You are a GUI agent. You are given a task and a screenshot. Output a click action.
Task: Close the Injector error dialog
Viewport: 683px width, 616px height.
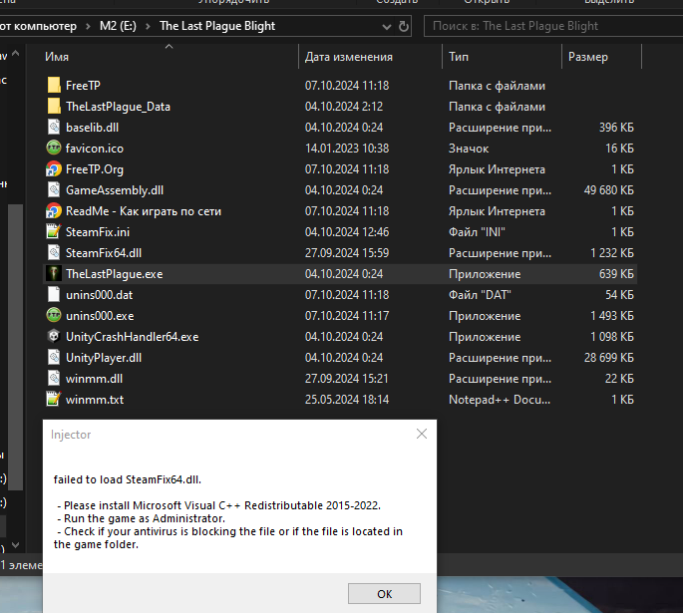tap(421, 434)
